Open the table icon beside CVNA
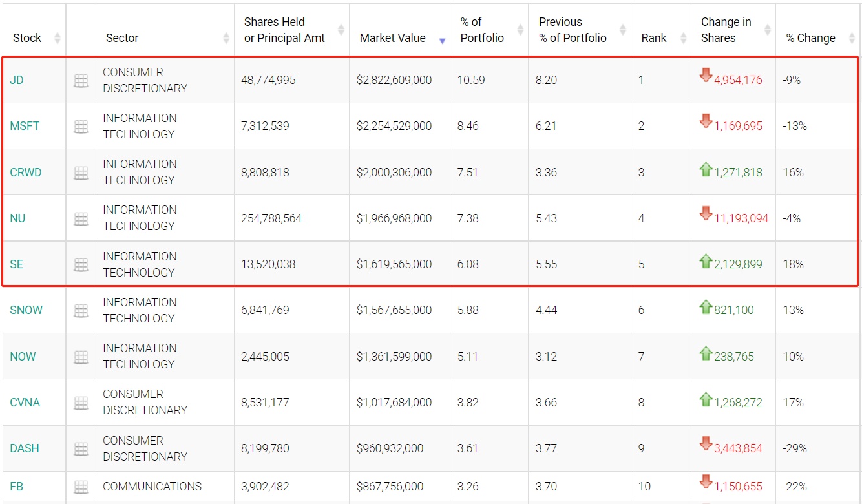Viewport: 862px width, 504px height. tap(81, 403)
